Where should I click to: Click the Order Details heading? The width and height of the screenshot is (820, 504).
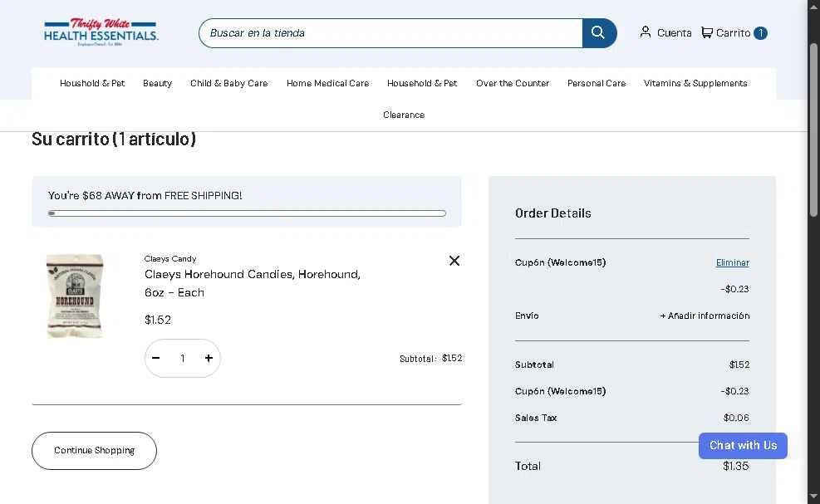[x=552, y=213]
